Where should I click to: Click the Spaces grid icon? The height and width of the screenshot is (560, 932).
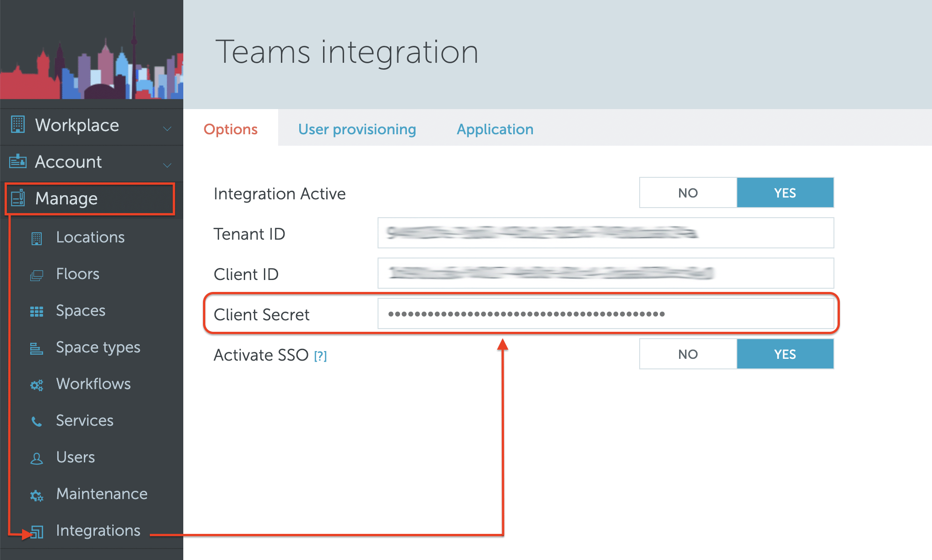(x=37, y=312)
